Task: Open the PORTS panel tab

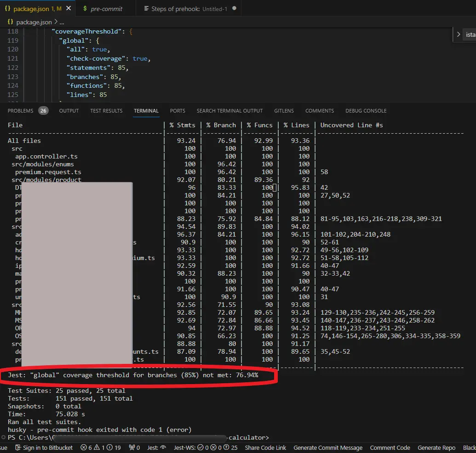Action: tap(178, 111)
